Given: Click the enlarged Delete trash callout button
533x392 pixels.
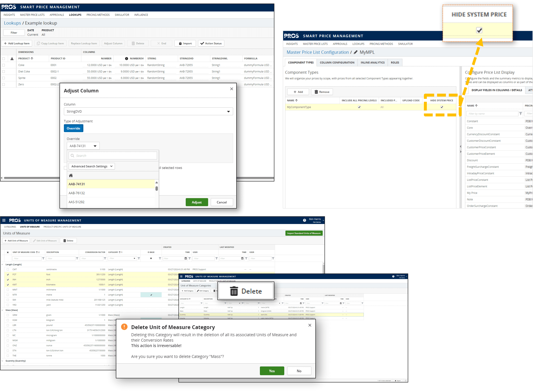Looking at the screenshot, I should (x=246, y=291).
